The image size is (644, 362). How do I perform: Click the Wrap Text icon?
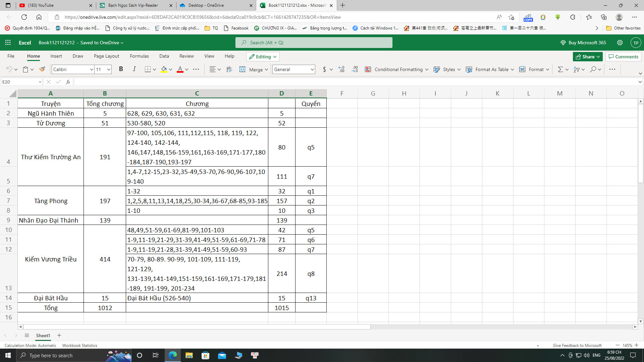229,69
